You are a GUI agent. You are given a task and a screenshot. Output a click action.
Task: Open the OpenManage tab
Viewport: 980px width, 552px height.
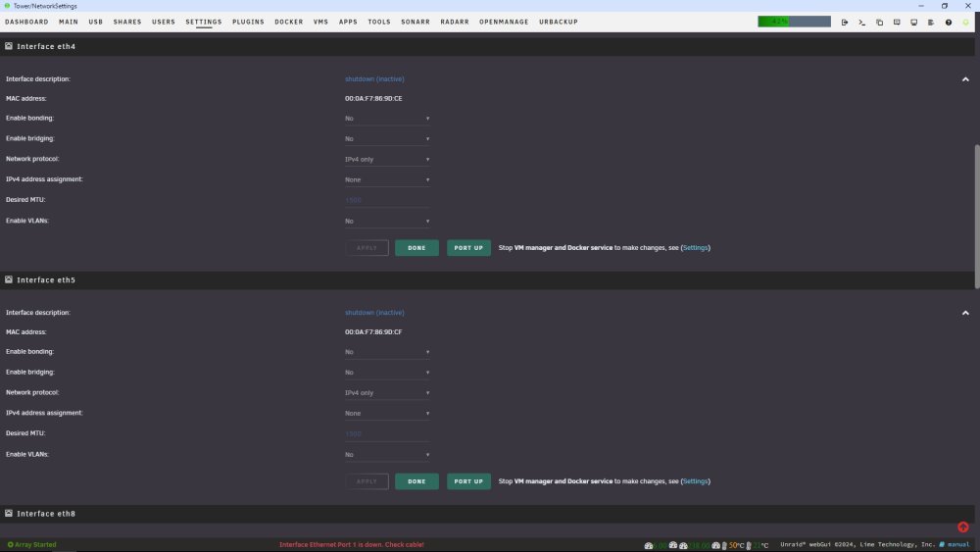(504, 22)
